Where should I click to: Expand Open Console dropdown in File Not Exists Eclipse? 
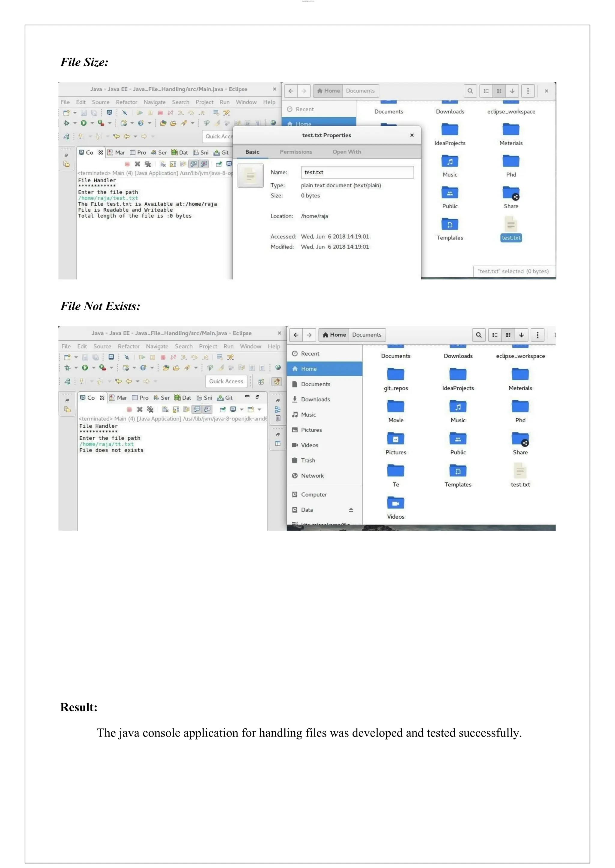tap(259, 409)
